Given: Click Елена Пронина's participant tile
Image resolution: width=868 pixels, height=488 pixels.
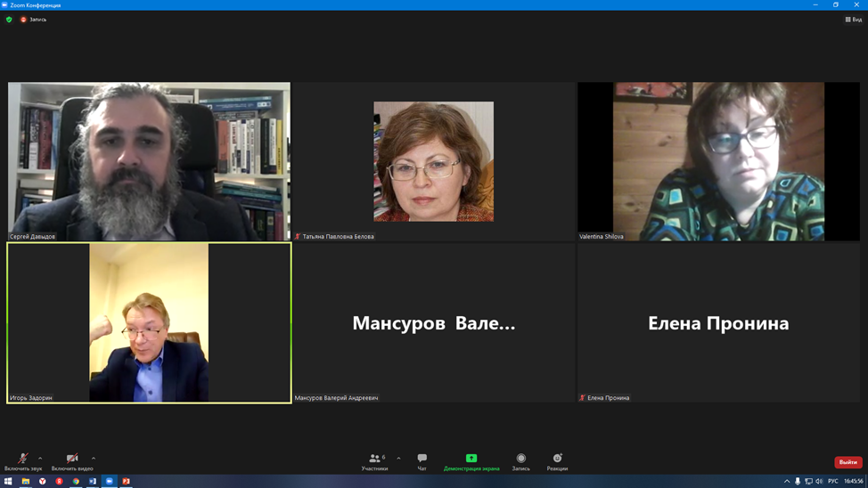Looking at the screenshot, I should tap(718, 323).
